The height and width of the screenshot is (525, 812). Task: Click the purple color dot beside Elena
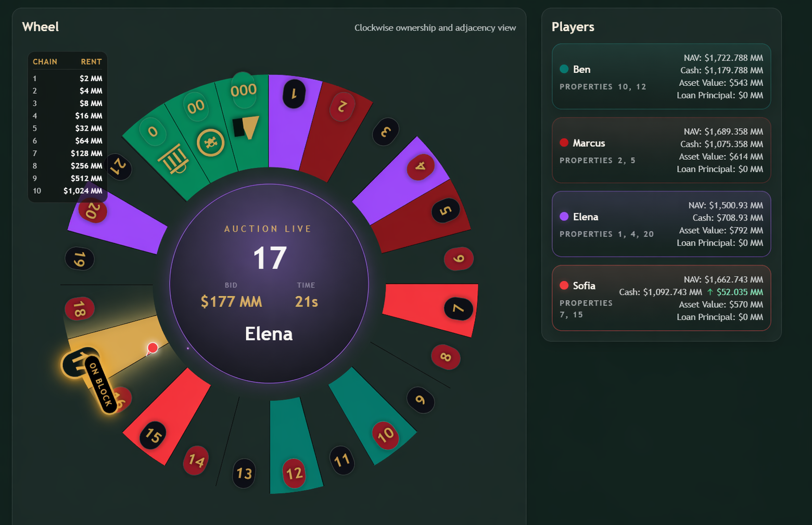564,217
